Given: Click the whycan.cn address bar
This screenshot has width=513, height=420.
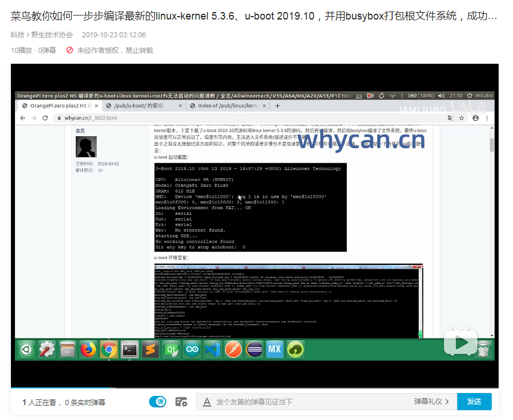Looking at the screenshot, I should (248, 118).
